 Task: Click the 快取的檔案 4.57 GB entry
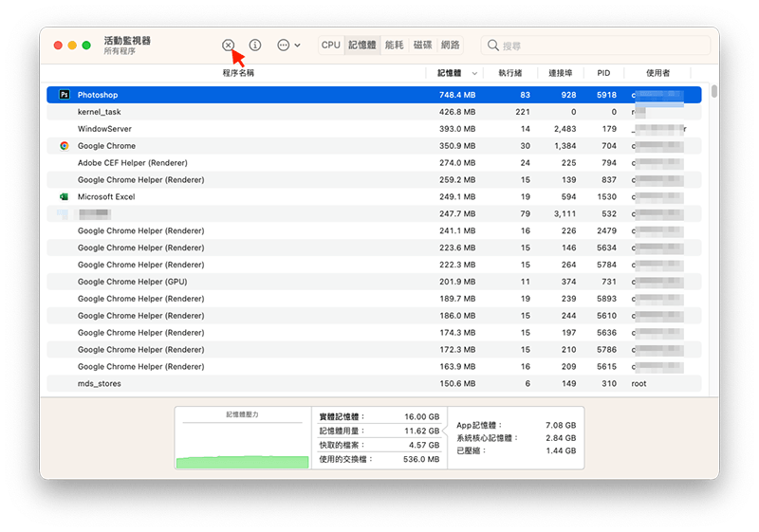tap(379, 445)
